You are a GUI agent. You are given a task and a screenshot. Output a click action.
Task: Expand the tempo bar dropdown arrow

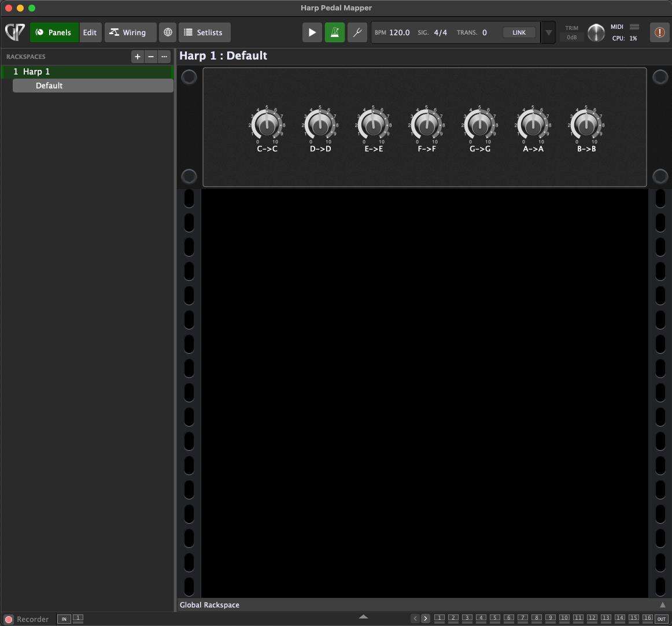548,33
